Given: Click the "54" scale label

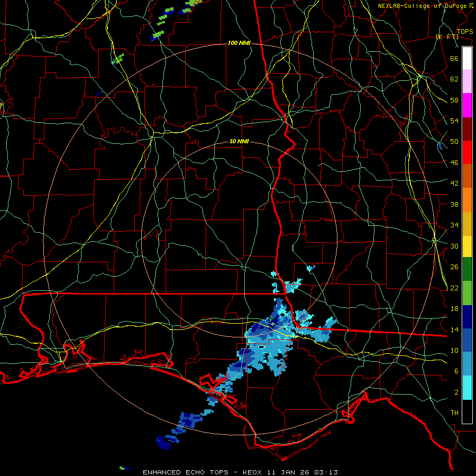Looking at the screenshot, I should (x=454, y=121).
